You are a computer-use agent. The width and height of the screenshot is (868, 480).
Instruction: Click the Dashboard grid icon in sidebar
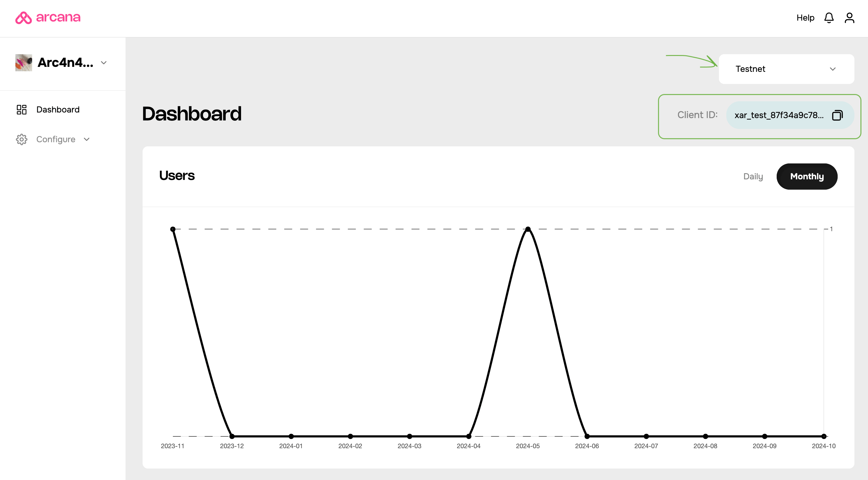(22, 110)
